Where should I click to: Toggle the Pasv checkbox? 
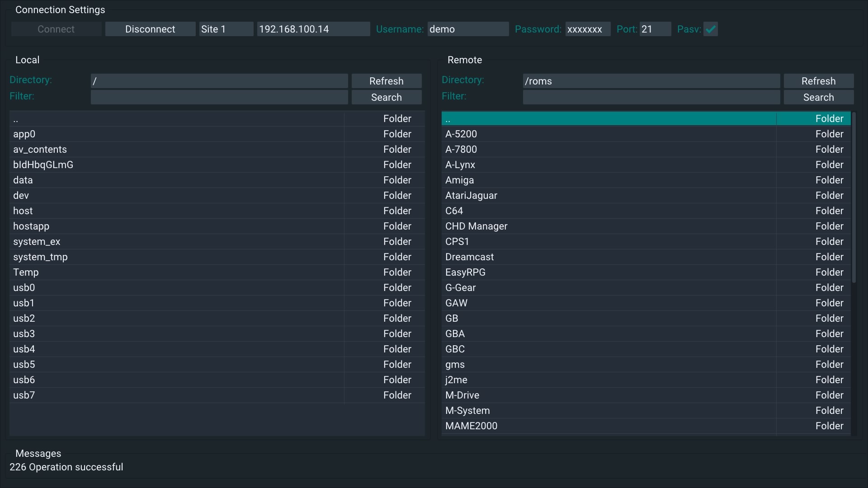tap(710, 29)
